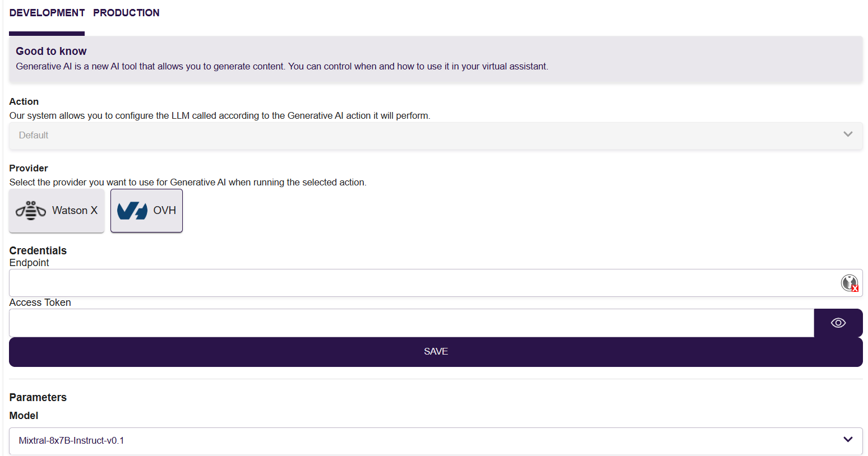This screenshot has width=868, height=456.
Task: Switch to the PRODUCTION tab
Action: [x=126, y=13]
